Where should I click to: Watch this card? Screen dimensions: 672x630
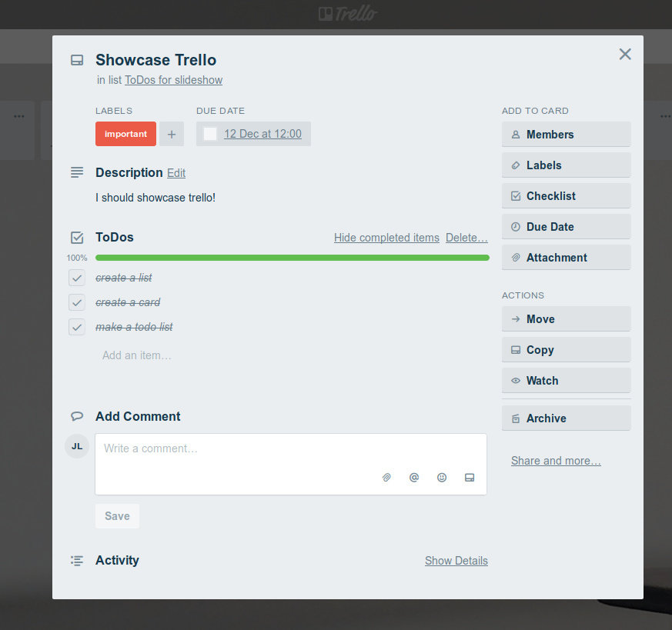click(566, 381)
